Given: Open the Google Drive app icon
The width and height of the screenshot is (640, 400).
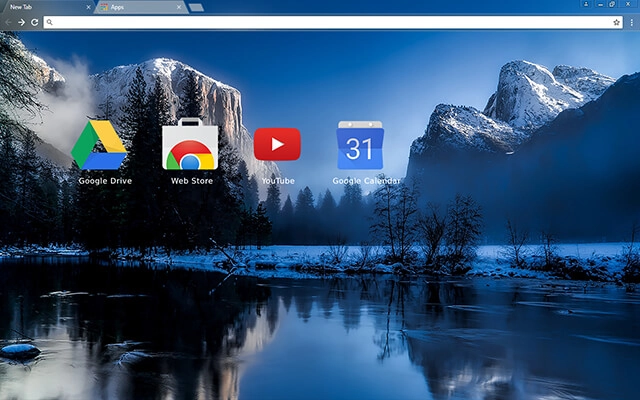Looking at the screenshot, I should click(99, 144).
